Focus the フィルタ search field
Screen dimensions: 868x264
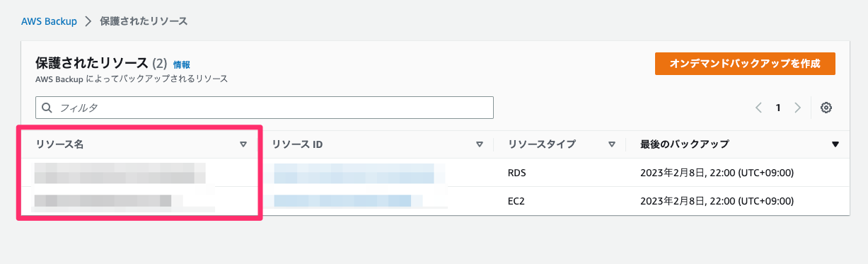point(265,108)
